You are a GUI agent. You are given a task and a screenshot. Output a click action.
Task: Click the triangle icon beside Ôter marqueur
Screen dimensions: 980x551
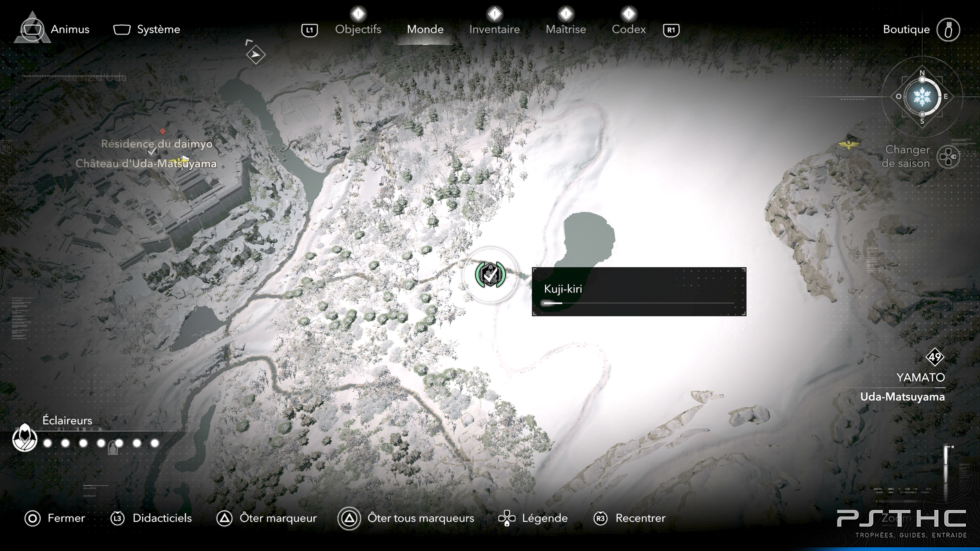[x=224, y=519]
